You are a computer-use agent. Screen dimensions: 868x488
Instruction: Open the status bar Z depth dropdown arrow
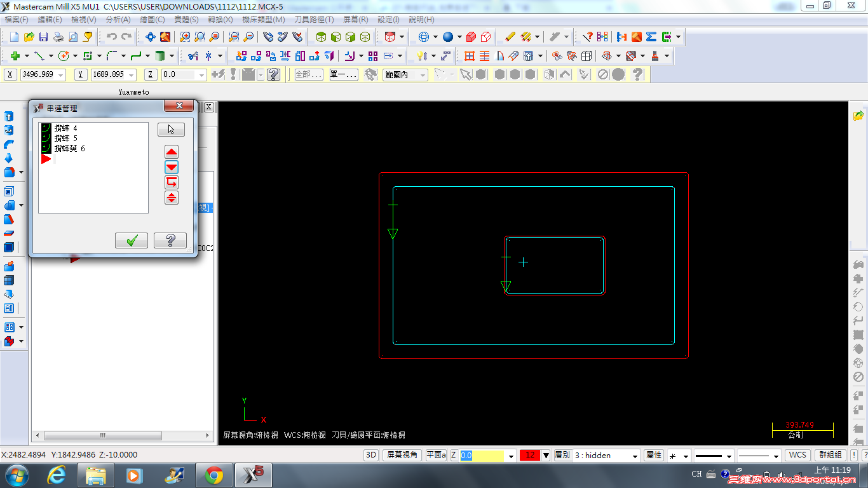pos(511,456)
